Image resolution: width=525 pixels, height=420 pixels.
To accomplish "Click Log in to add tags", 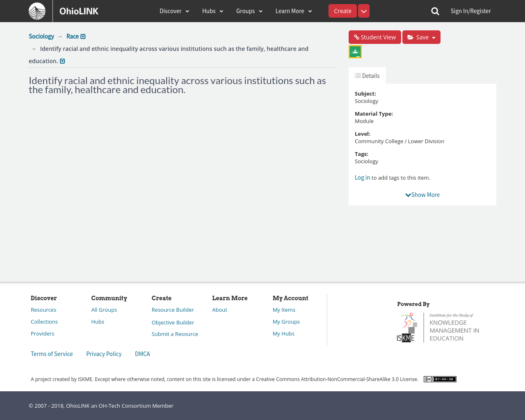I will click(362, 178).
